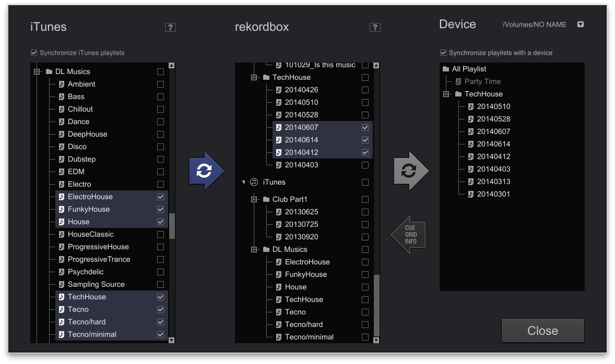Click the TechHouse folder icon in rekordbox panel

click(x=266, y=78)
